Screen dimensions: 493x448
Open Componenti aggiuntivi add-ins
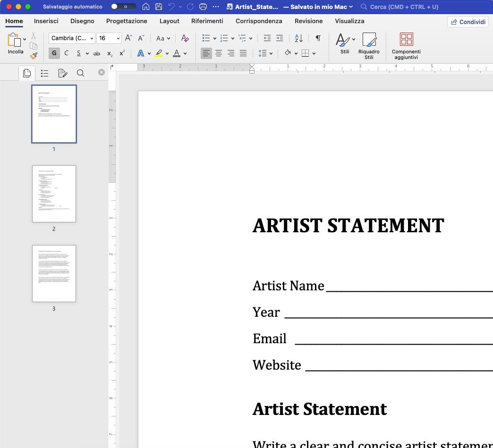tap(406, 46)
